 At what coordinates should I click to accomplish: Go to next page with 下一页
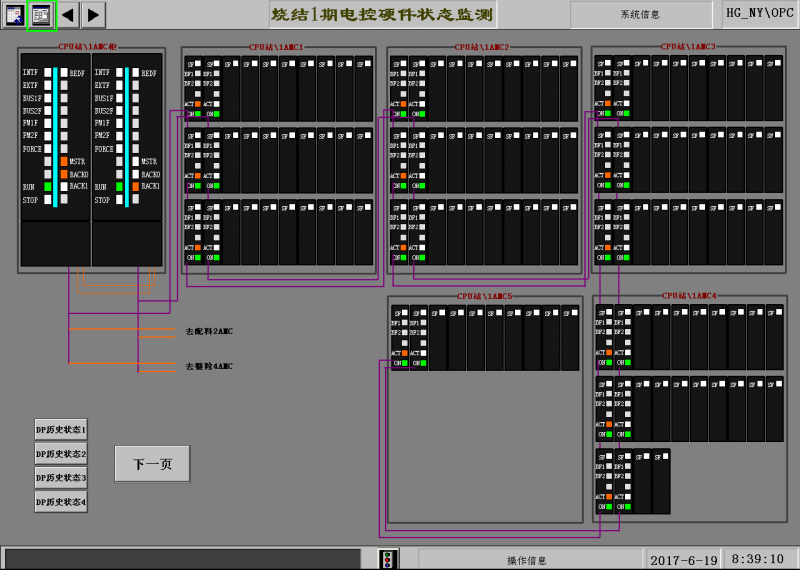point(152,464)
